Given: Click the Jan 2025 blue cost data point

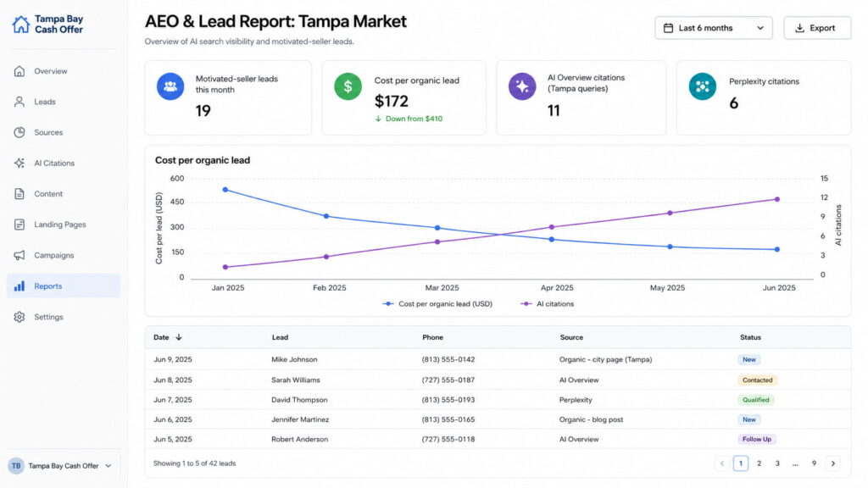Looking at the screenshot, I should pyautogui.click(x=225, y=190).
